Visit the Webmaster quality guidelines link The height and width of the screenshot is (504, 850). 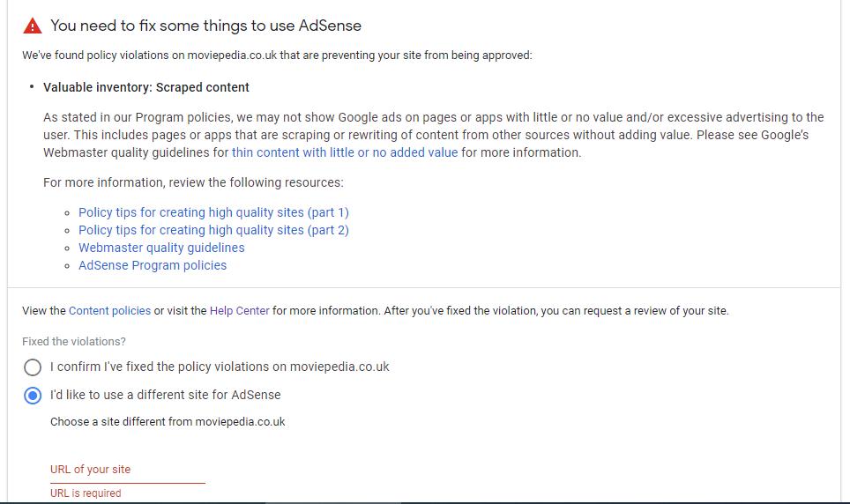[161, 248]
